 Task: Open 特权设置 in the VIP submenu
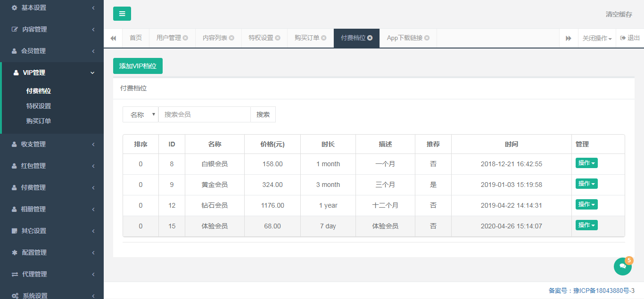point(39,106)
